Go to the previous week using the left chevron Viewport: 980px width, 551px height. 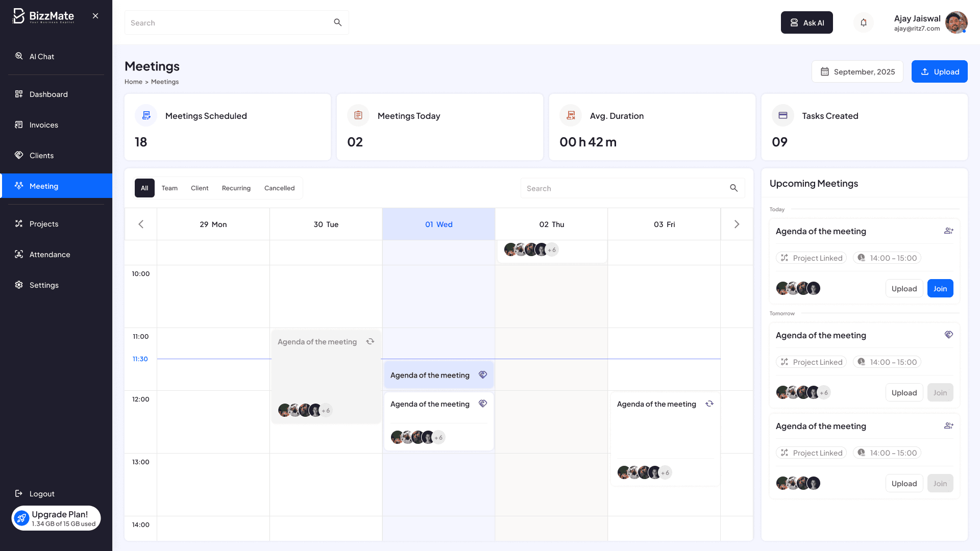pyautogui.click(x=141, y=224)
